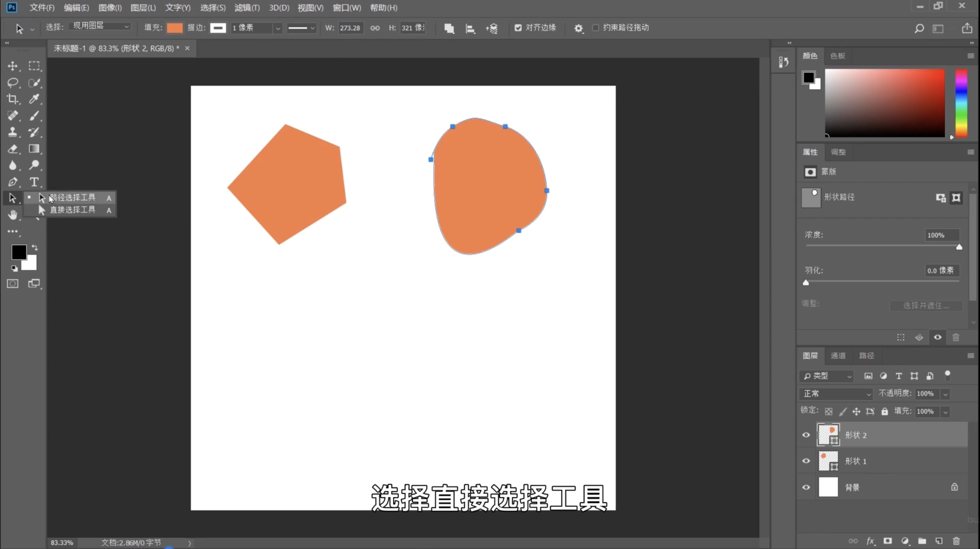The width and height of the screenshot is (980, 549).
Task: Expand the 正常 blend mode dropdown
Action: [x=836, y=394]
